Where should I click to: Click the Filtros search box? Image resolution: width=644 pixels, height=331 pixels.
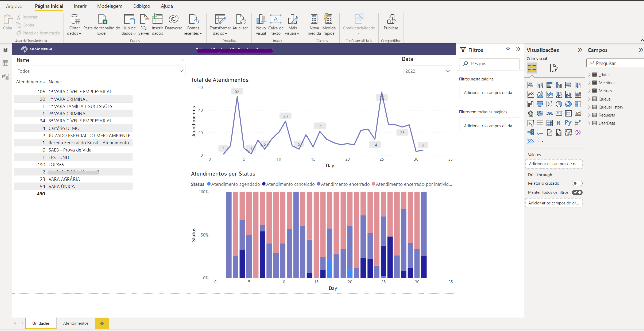pyautogui.click(x=489, y=63)
